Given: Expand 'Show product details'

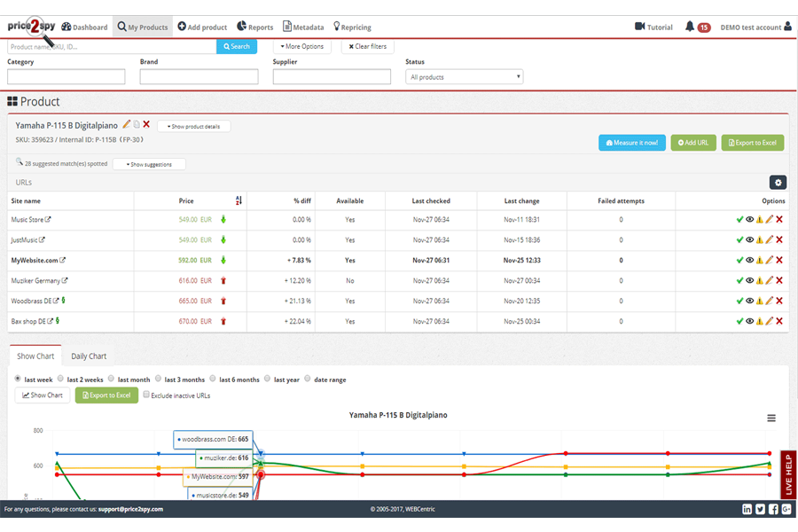Looking at the screenshot, I should click(194, 126).
